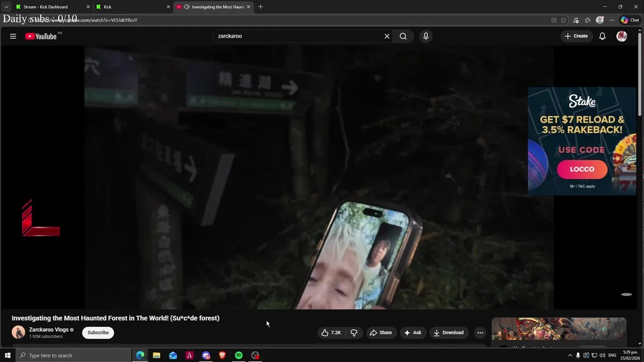Open browser favorites list icon
Viewport: 644px width, 362px height.
point(588,20)
